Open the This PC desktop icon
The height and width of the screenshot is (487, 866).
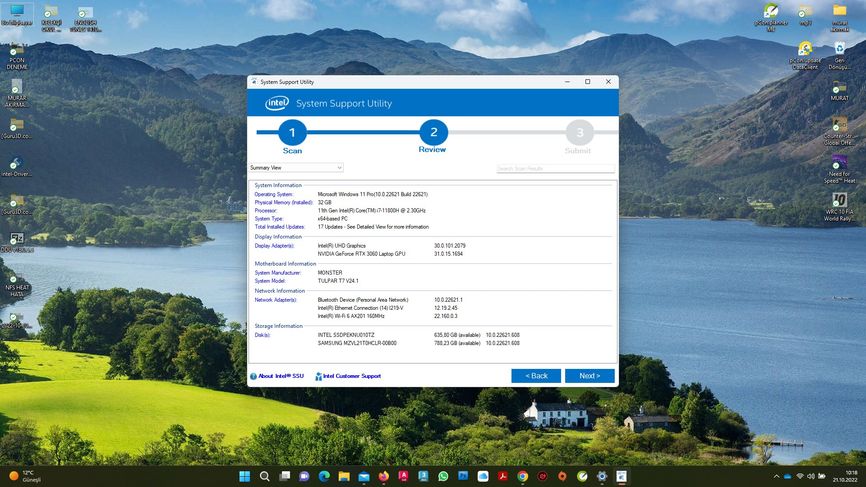(x=17, y=15)
